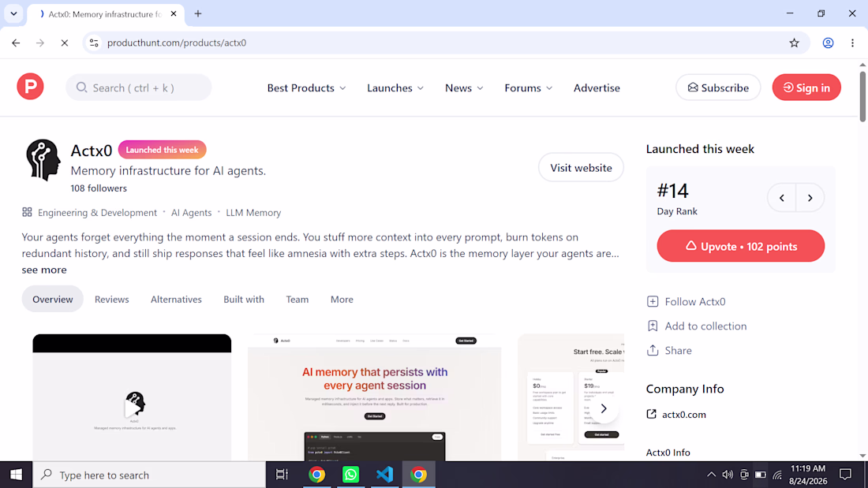Bookmark this page with the star icon
Screen dimensions: 868x488
(795, 43)
